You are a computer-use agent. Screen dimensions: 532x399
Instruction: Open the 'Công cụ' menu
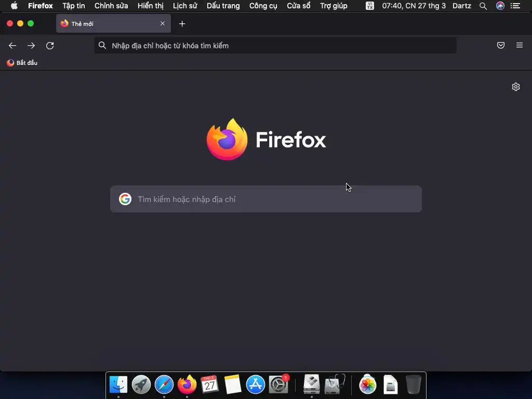pyautogui.click(x=263, y=6)
